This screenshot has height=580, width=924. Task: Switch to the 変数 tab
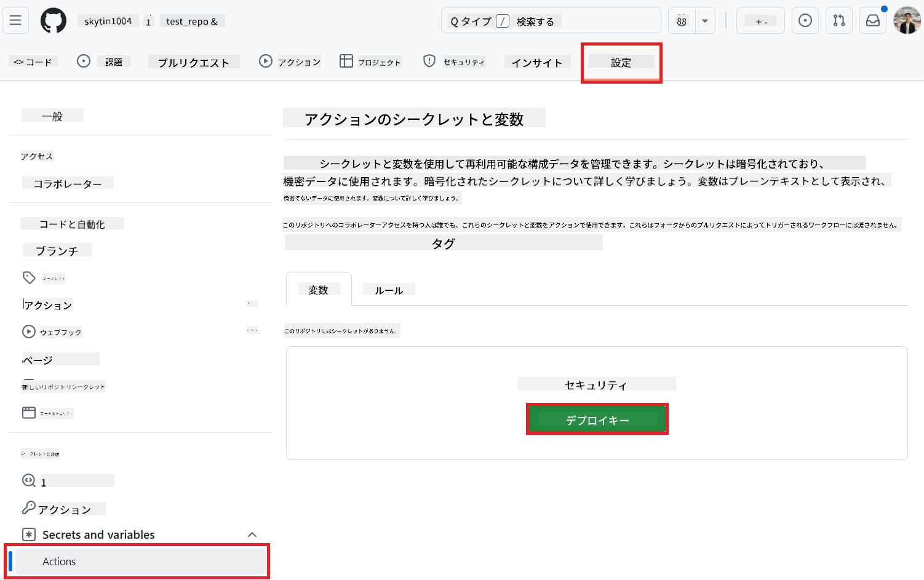pyautogui.click(x=319, y=289)
